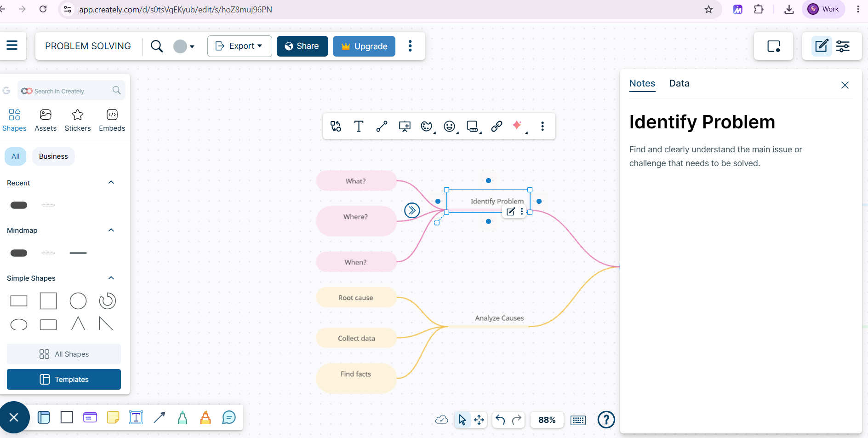Select the arrow connector tool in bottom toolbar
Viewport: 868px width, 438px height.
point(160,417)
